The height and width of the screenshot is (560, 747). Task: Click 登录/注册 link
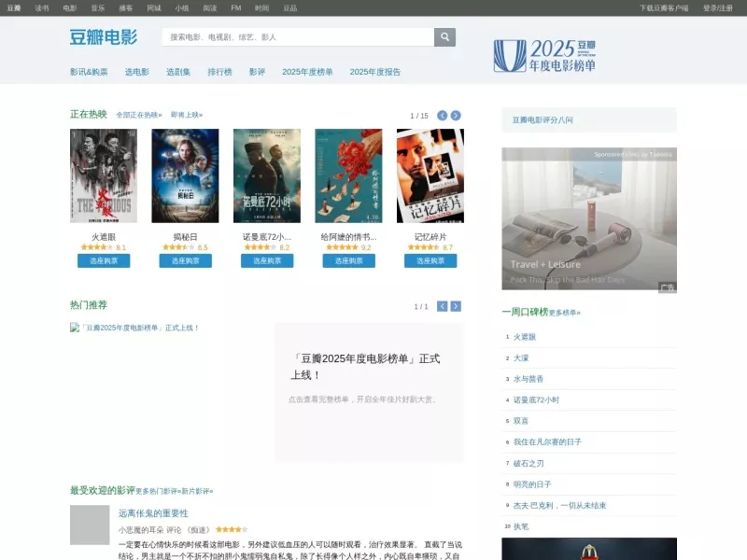[718, 8]
